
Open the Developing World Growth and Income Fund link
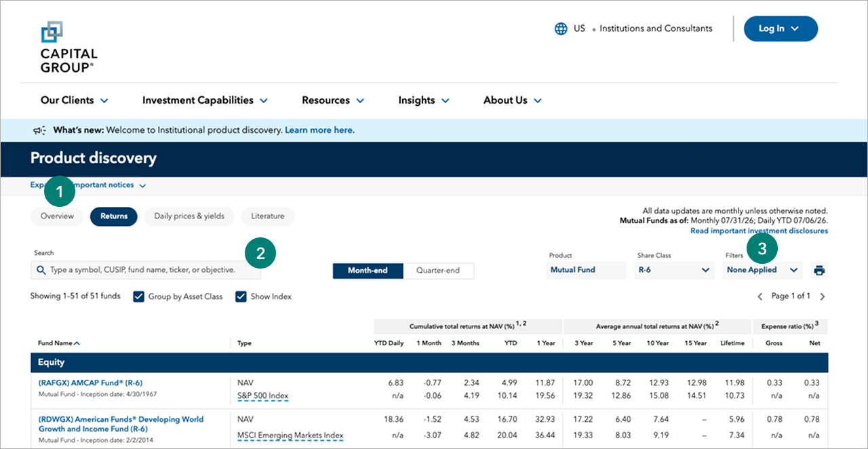(x=121, y=424)
